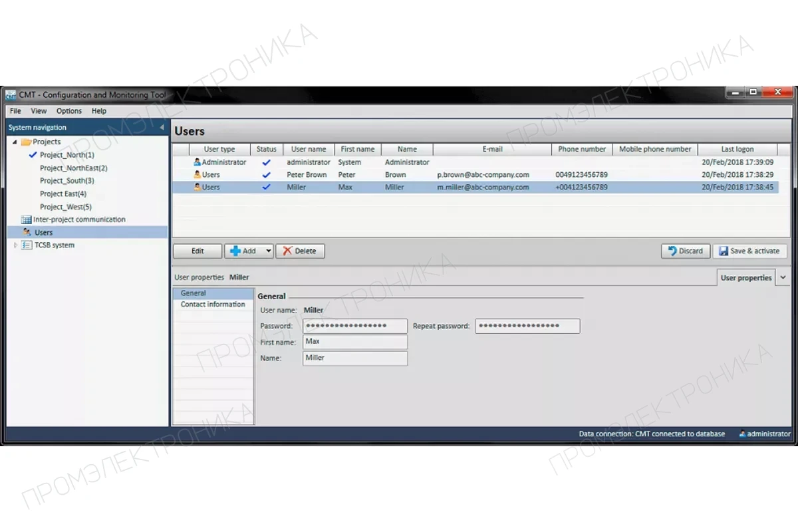The height and width of the screenshot is (532, 798).
Task: Click the Edit button
Action: click(x=198, y=251)
